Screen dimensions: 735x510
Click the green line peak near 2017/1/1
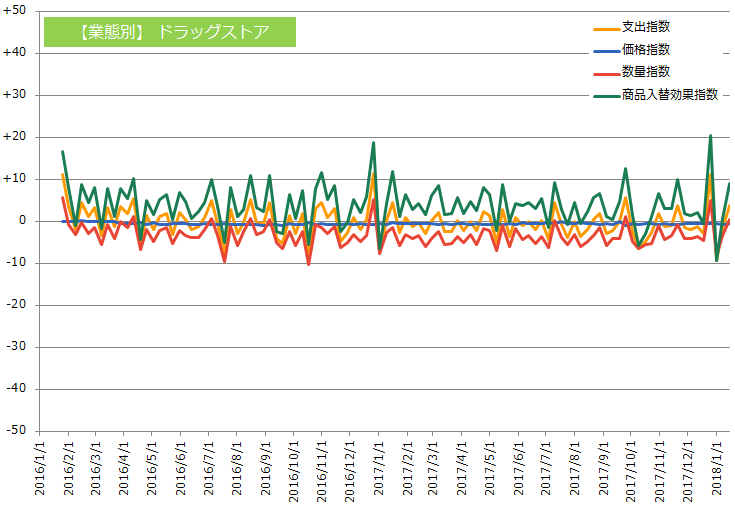pos(373,142)
